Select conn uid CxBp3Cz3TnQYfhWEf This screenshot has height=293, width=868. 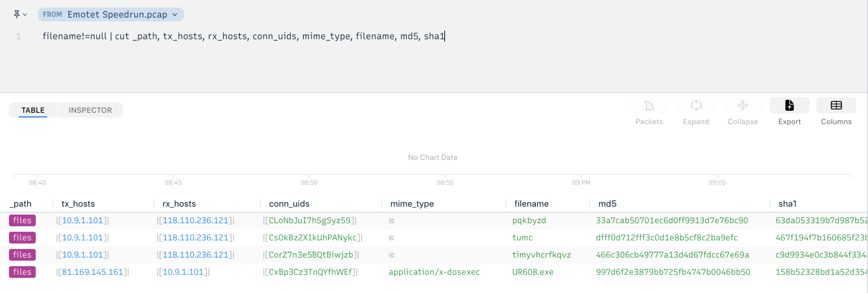[x=310, y=272]
